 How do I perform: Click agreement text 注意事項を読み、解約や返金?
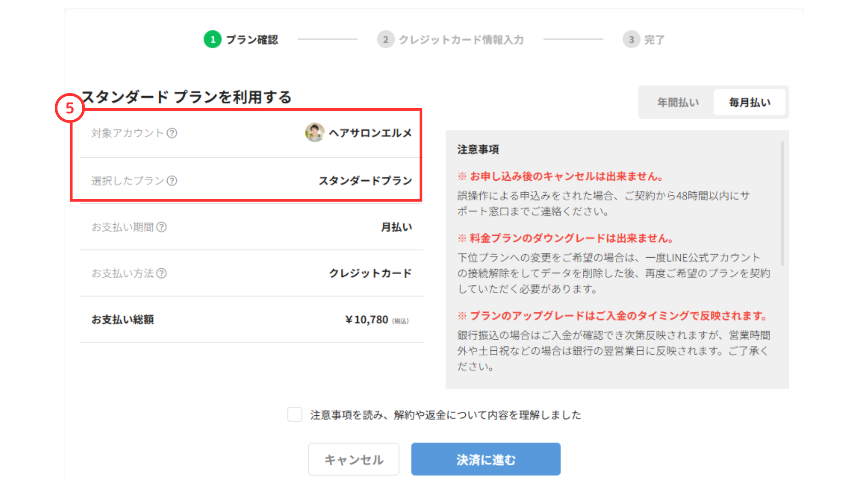click(445, 415)
